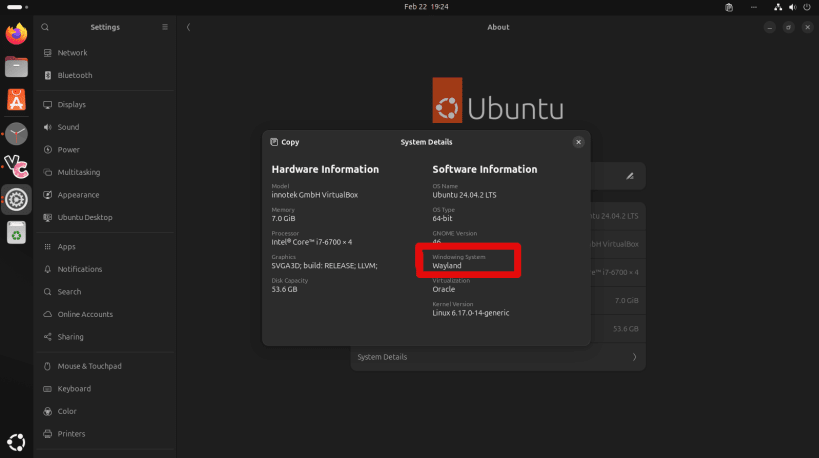Open the VC app icon in dock

(16, 167)
